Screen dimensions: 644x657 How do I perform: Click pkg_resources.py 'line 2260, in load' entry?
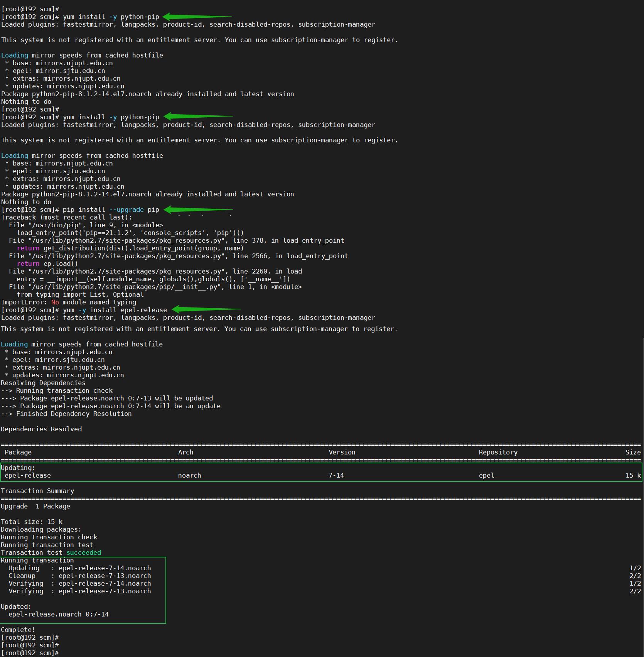[x=155, y=271]
